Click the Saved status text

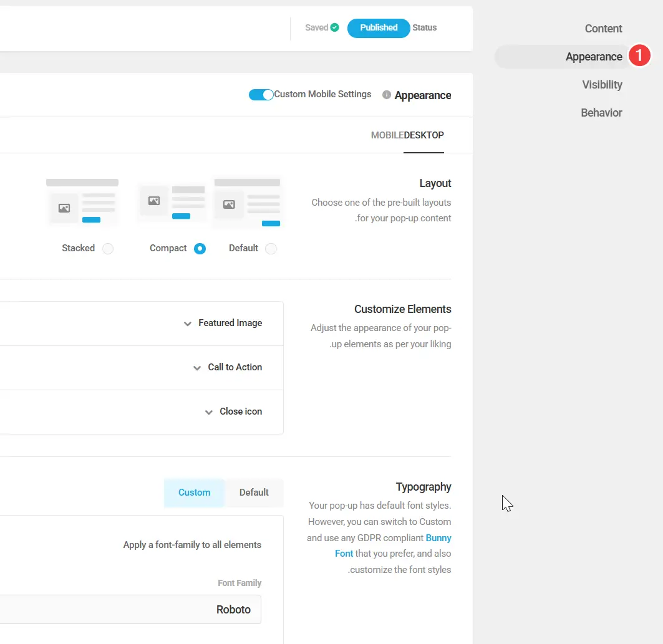point(317,27)
